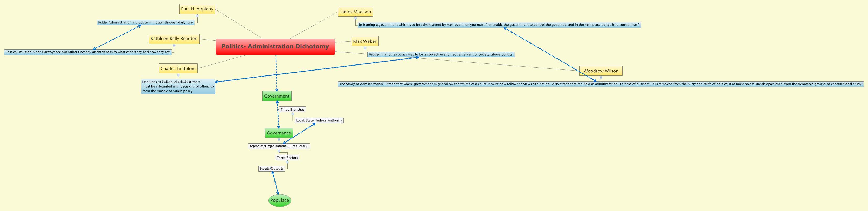The width and height of the screenshot is (868, 211).
Task: Select the Agencies/Organizations (Bureaucracy) subtopic
Action: click(279, 146)
